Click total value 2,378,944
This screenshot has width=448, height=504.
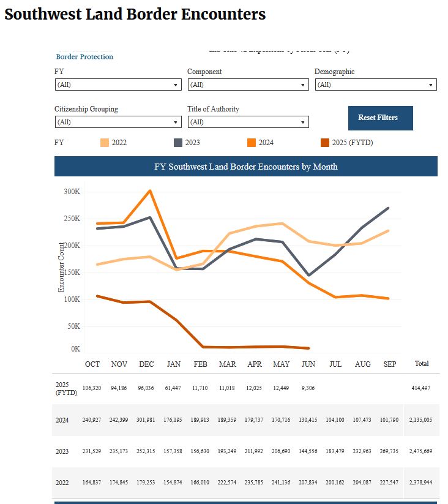tap(420, 482)
